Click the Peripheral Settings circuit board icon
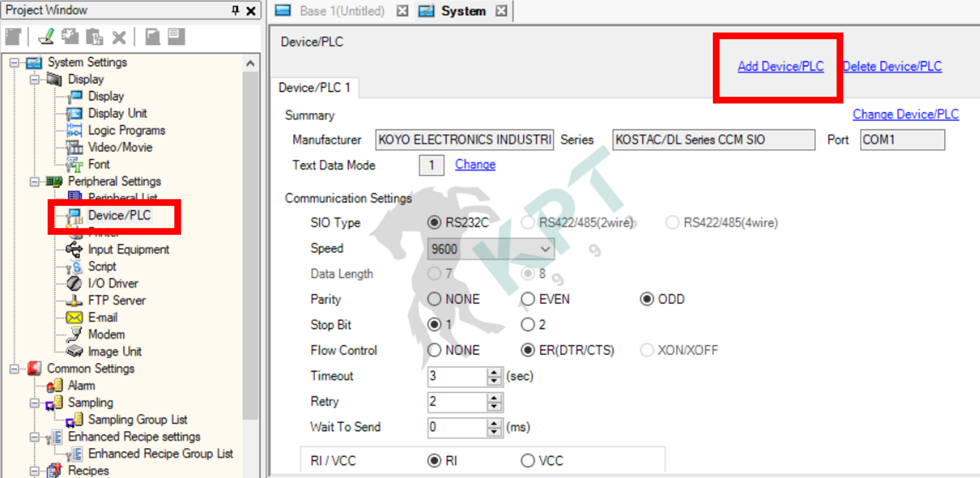 (x=54, y=182)
